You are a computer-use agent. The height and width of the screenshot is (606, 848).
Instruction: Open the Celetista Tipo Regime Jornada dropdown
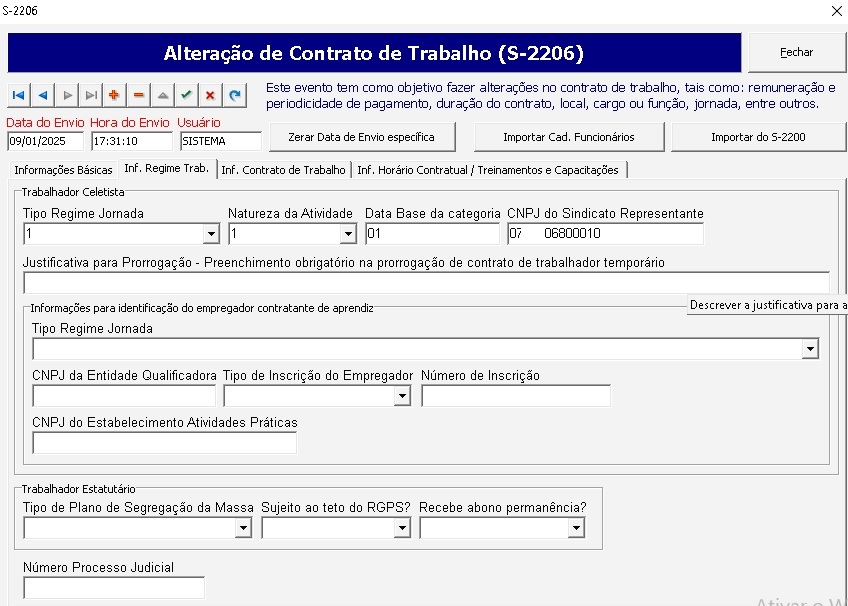point(210,234)
